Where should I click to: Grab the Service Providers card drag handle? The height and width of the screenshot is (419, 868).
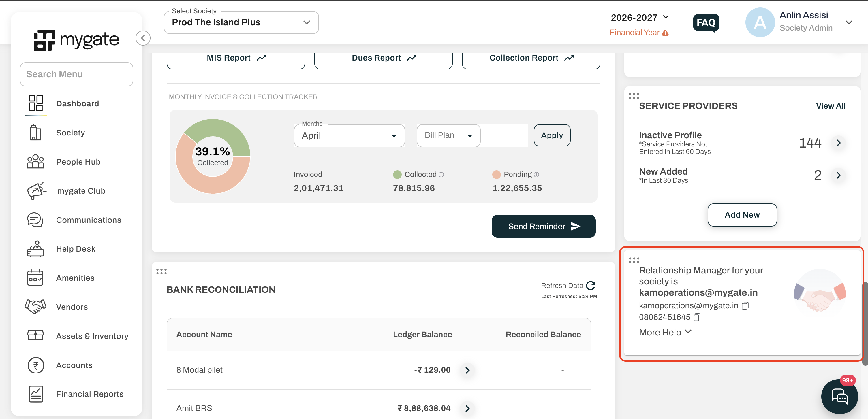coord(634,96)
